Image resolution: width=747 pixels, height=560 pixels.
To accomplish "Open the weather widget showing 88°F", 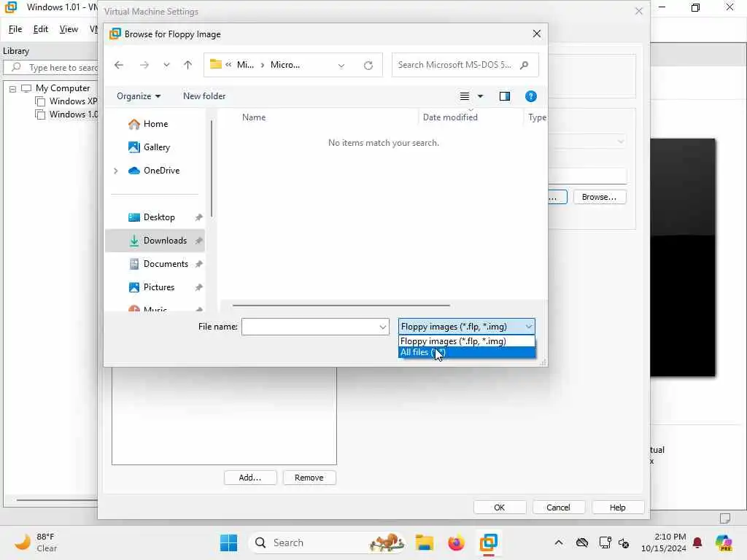I will point(36,542).
